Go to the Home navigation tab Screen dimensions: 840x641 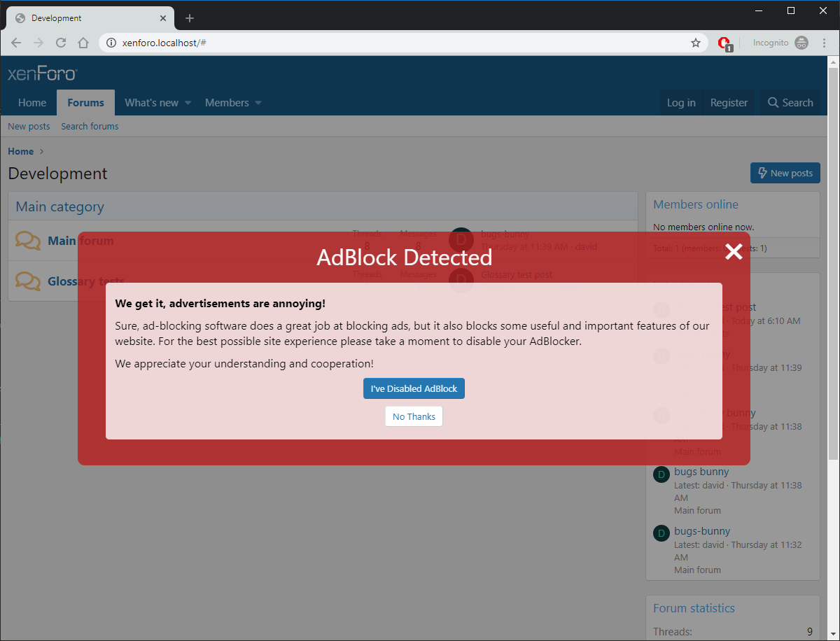pyautogui.click(x=32, y=103)
